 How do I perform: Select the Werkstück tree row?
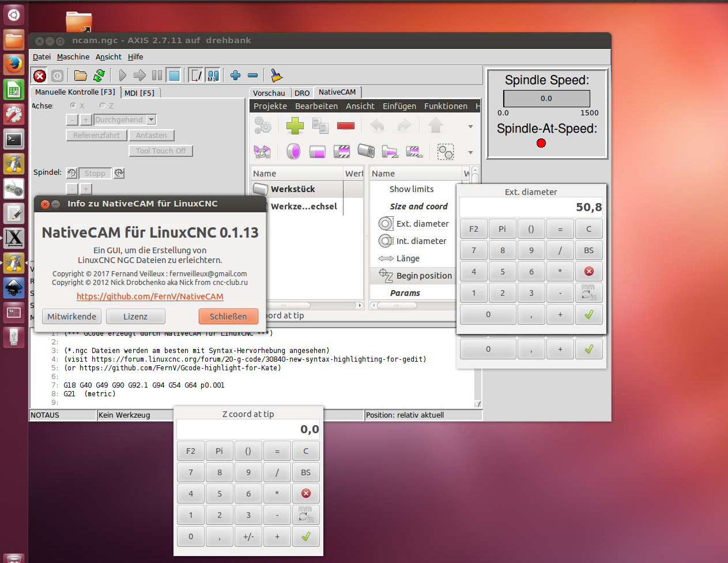coord(307,189)
